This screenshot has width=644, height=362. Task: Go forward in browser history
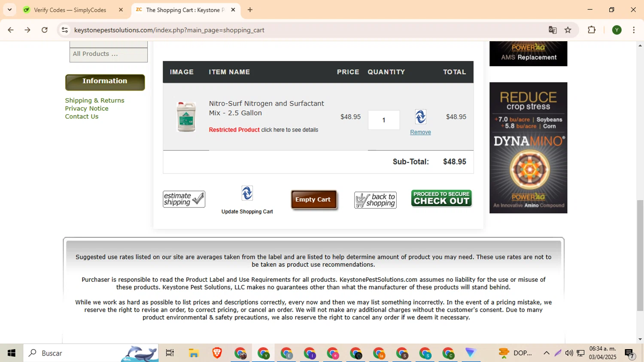point(27,30)
